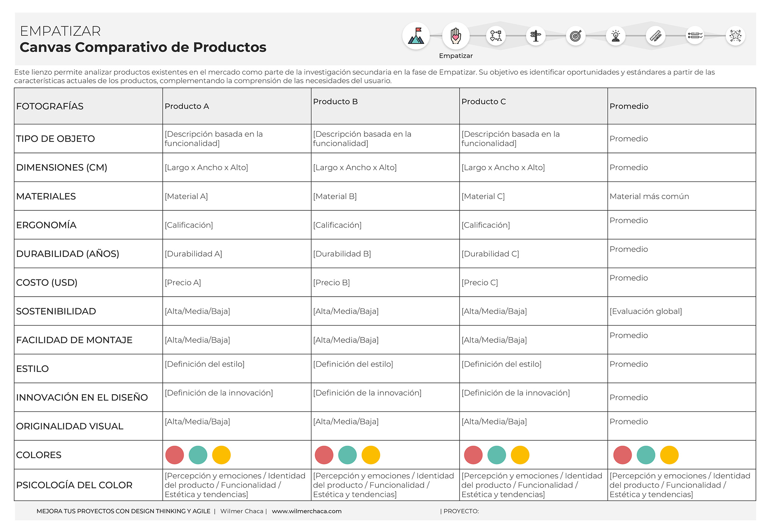771x532 pixels.
Task: Select Producto C yellow color circle
Action: point(520,455)
